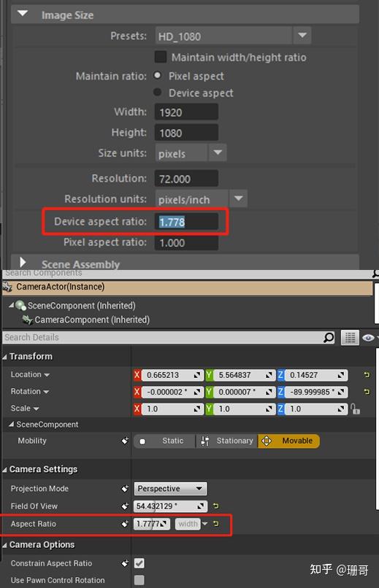Click the Scale Y value 1.0
The height and width of the screenshot is (588, 379).
click(x=244, y=409)
